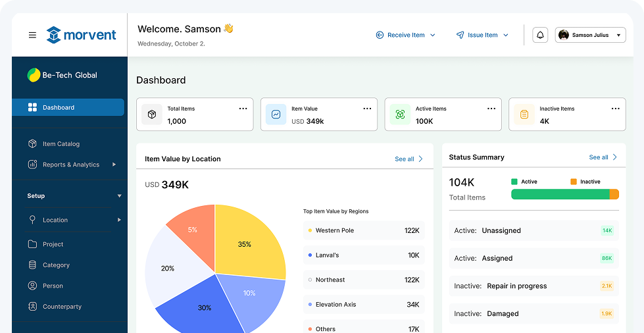
Task: Click the Active Items card icon
Action: (400, 115)
